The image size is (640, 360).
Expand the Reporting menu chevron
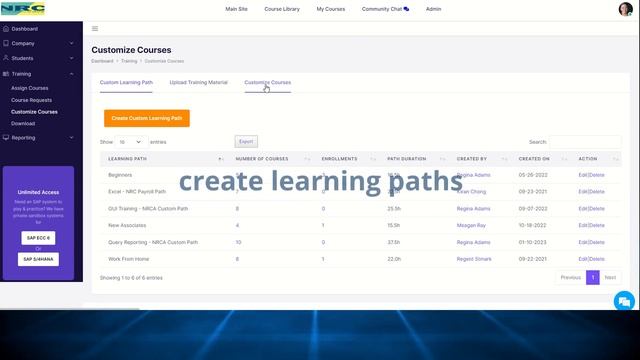coord(71,138)
